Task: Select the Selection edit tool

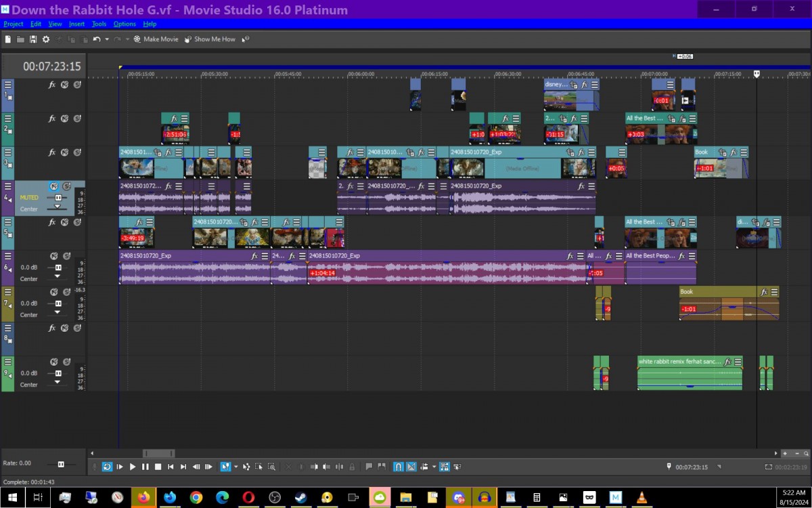Action: pos(258,467)
